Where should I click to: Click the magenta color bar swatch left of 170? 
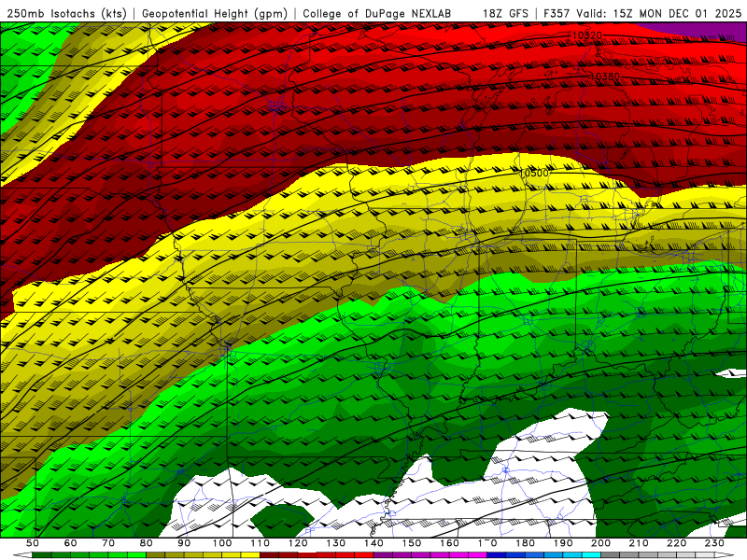click(x=477, y=555)
